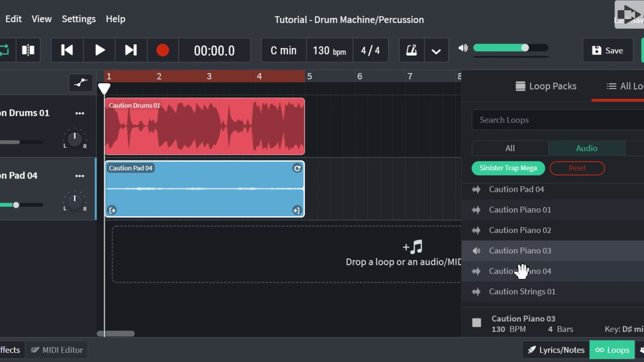Preview the Caution Piano 03 loop icon
The image size is (644, 362).
(476, 251)
